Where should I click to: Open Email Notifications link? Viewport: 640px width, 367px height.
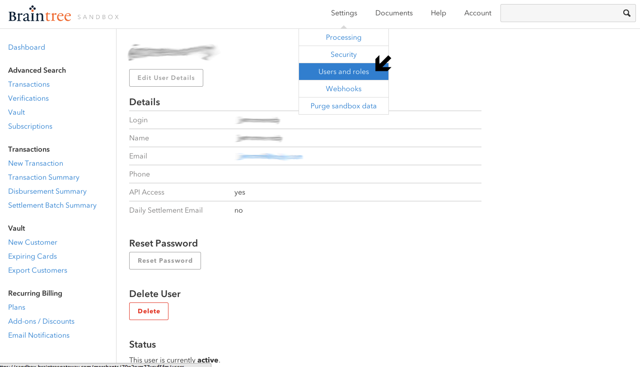pos(39,335)
